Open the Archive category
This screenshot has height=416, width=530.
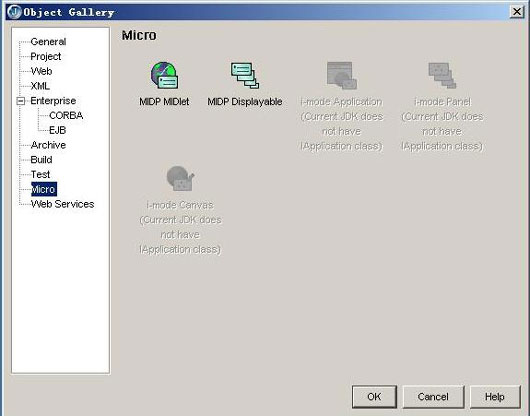[x=48, y=145]
